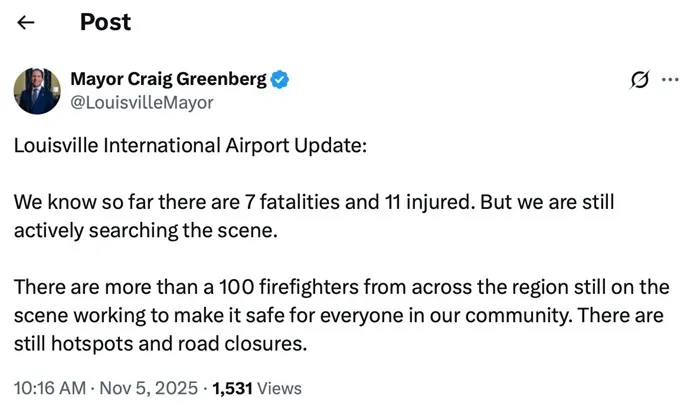Open the @LouisvilleMayor handle link
Screen dimensions: 700x419
(x=141, y=102)
